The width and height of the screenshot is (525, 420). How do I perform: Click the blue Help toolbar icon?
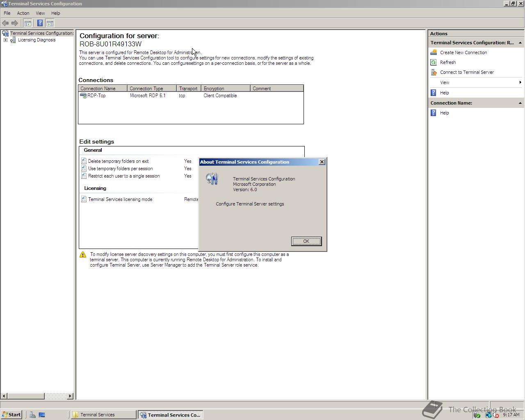[40, 23]
